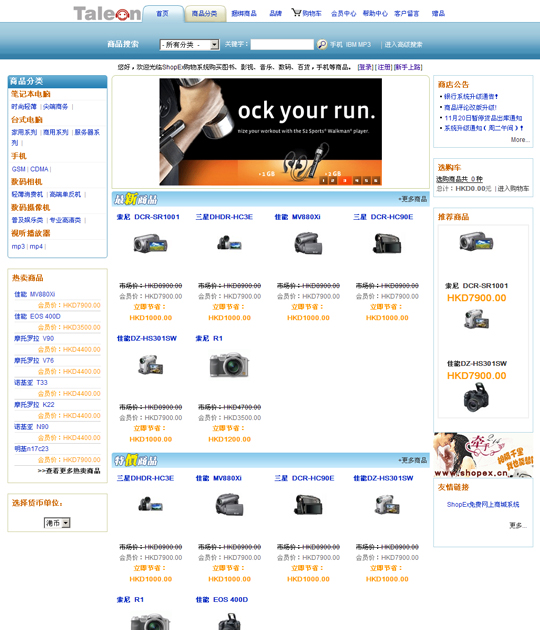Open the shopping cart icon 购物车
The height and width of the screenshot is (630, 540).
click(307, 13)
